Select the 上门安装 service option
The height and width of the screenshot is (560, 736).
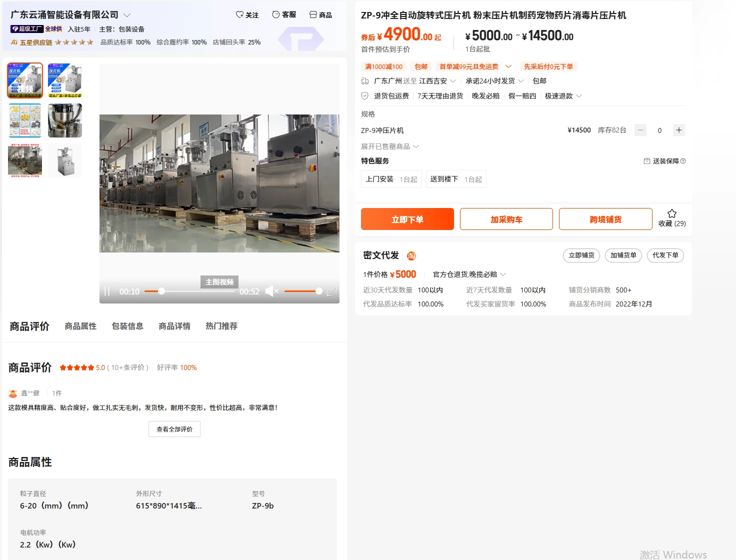[x=391, y=179]
